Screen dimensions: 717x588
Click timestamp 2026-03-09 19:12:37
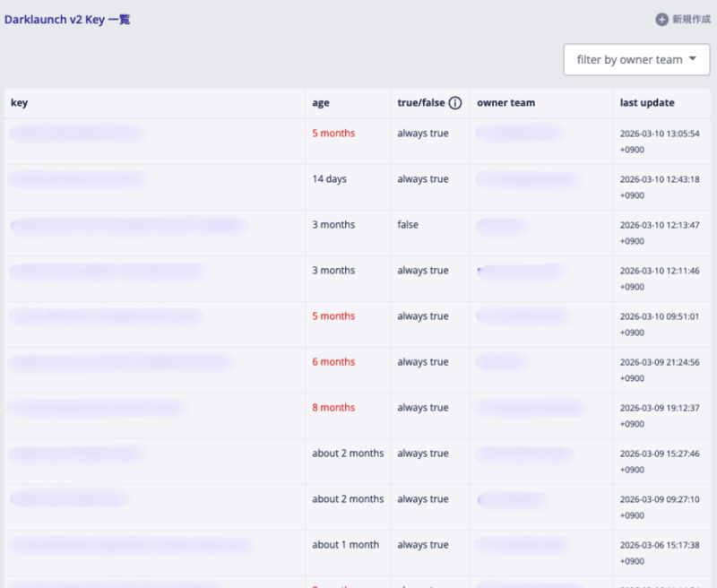point(660,416)
